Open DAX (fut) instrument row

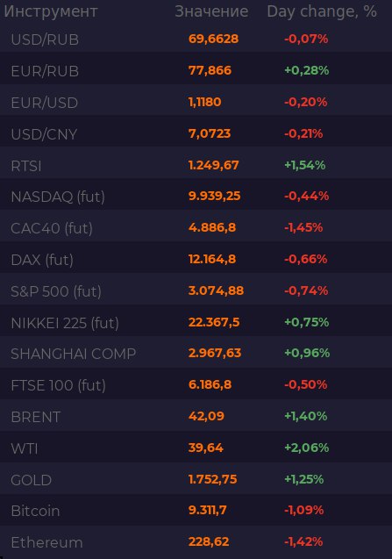[x=196, y=259]
